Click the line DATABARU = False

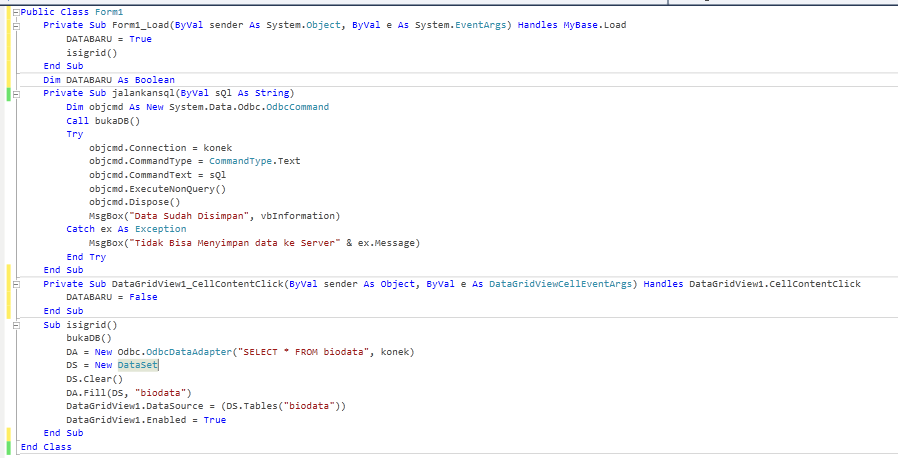[112, 297]
